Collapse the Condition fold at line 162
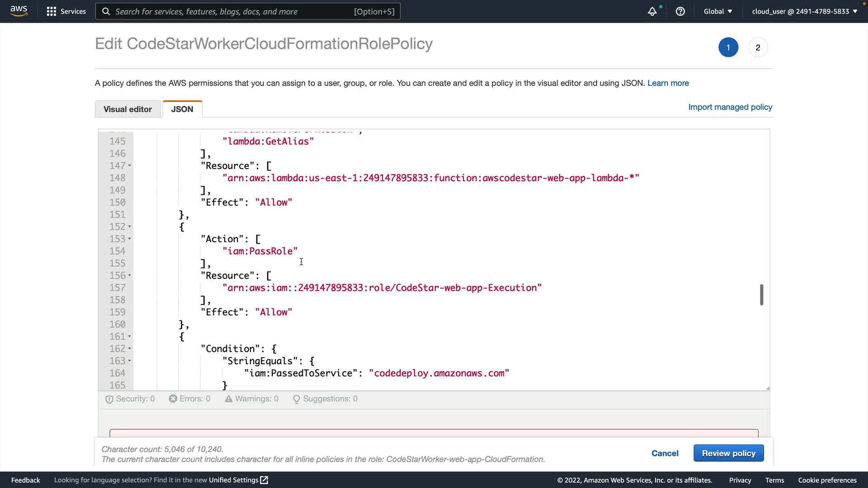Viewport: 868px width, 488px height. click(x=130, y=349)
